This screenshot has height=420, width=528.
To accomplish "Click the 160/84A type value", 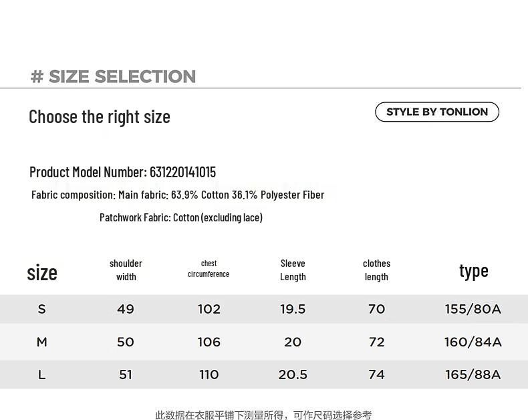I will pyautogui.click(x=473, y=342).
